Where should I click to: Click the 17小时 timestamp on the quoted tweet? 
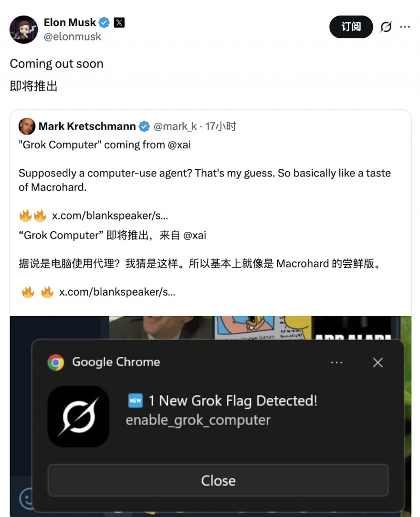pos(220,126)
